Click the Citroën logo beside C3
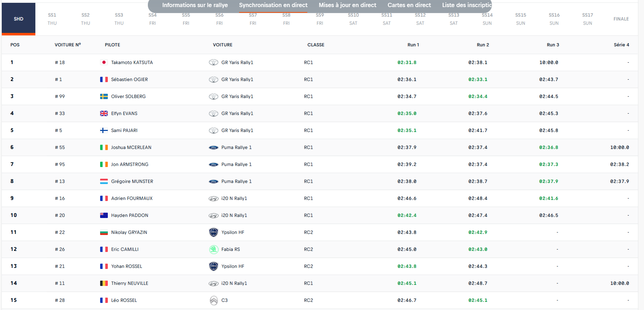644x310 pixels. [214, 300]
